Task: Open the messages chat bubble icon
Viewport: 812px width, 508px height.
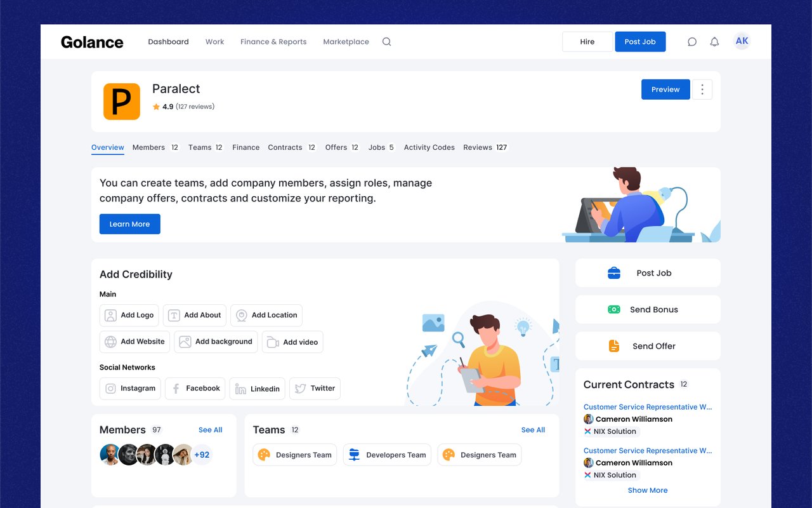Action: tap(692, 42)
